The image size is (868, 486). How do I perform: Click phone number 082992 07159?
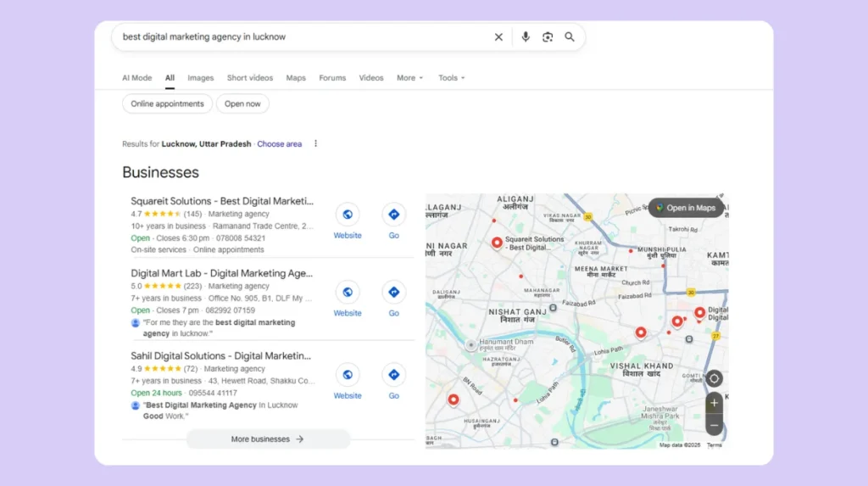click(x=231, y=310)
